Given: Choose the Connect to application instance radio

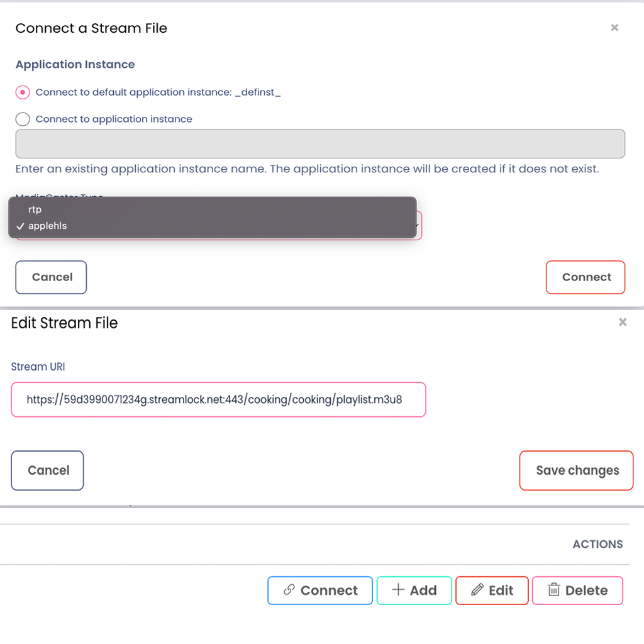Looking at the screenshot, I should [x=23, y=119].
